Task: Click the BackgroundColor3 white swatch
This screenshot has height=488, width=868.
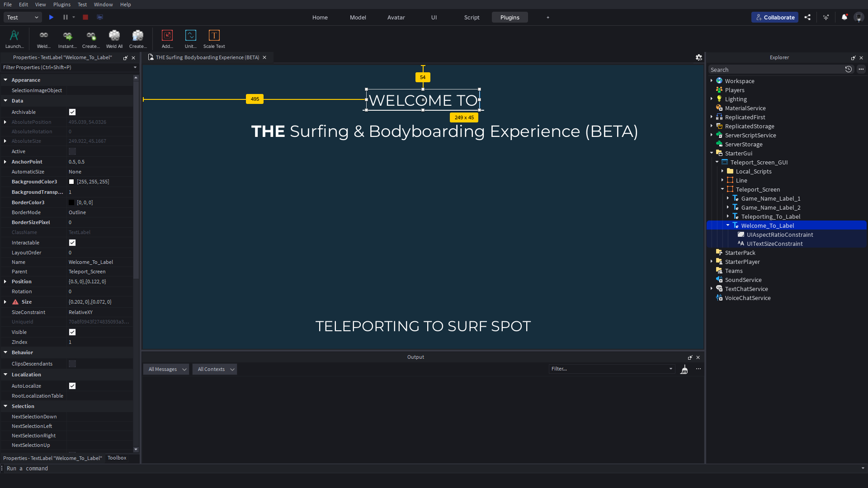Action: pyautogui.click(x=71, y=182)
